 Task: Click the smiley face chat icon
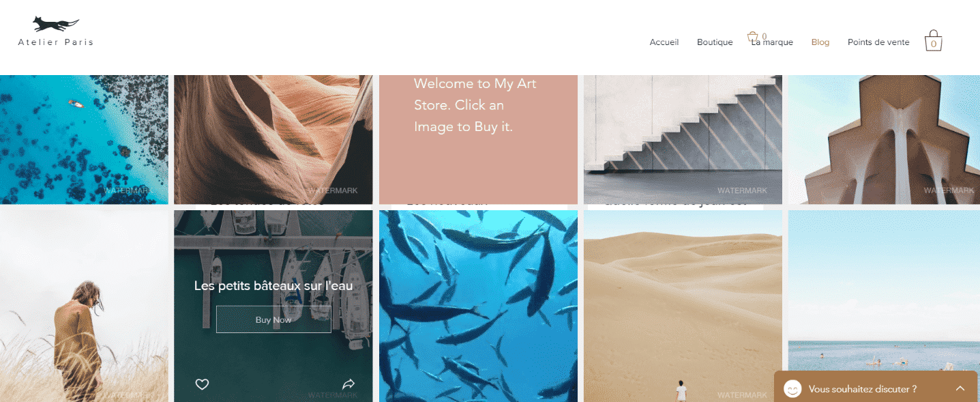click(x=792, y=388)
